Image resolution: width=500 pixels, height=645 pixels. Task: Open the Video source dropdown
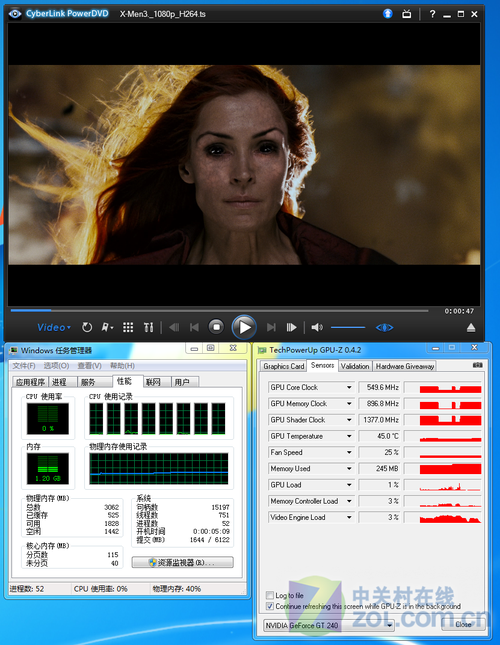[54, 327]
